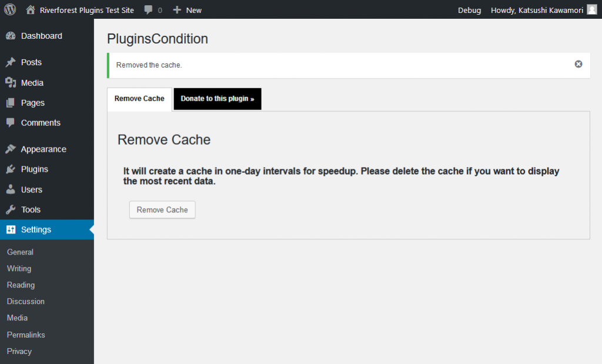Switch to the Remove Cache tab
602x364 pixels.
pos(139,99)
